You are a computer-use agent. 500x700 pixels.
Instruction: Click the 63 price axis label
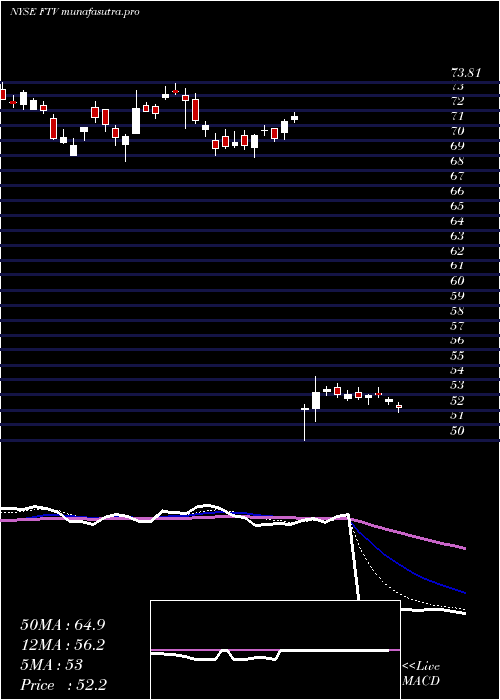(457, 236)
